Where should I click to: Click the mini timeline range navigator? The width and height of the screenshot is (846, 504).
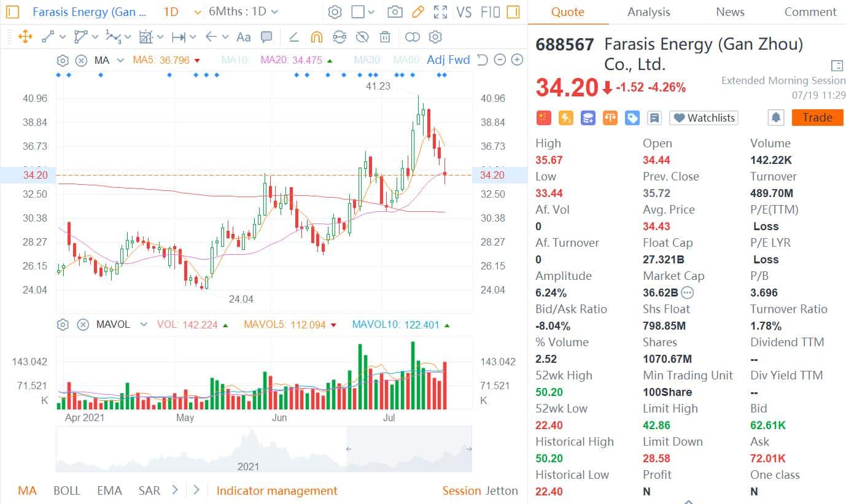click(x=264, y=449)
